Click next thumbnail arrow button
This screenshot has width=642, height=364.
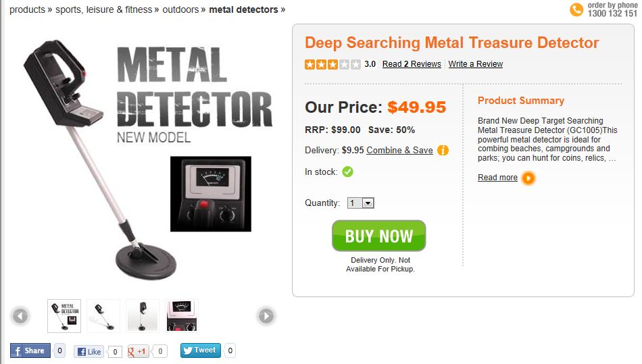(x=266, y=315)
